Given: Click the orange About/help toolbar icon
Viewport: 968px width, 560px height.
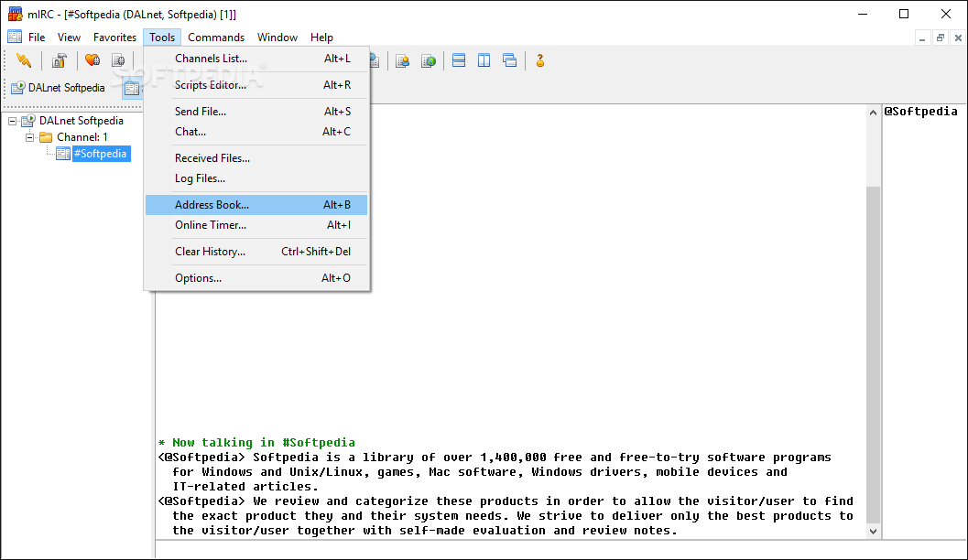Looking at the screenshot, I should tap(540, 60).
